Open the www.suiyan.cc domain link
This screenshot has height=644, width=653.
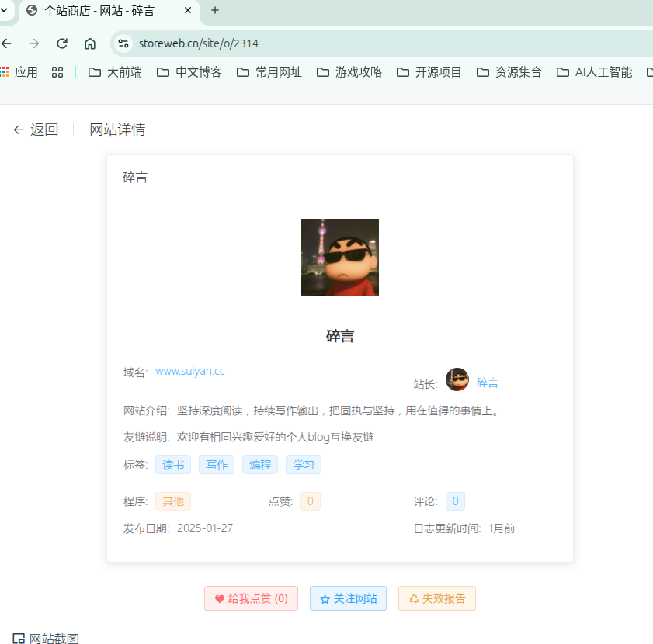[190, 371]
